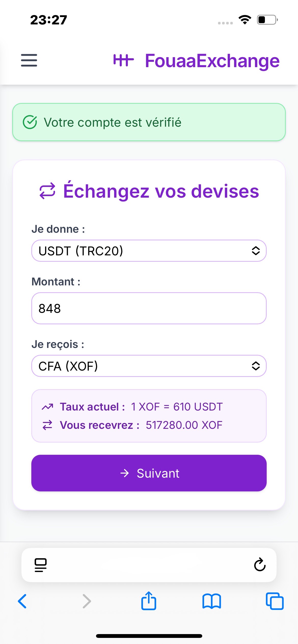Click the FouaaExchange brand name

click(x=212, y=61)
